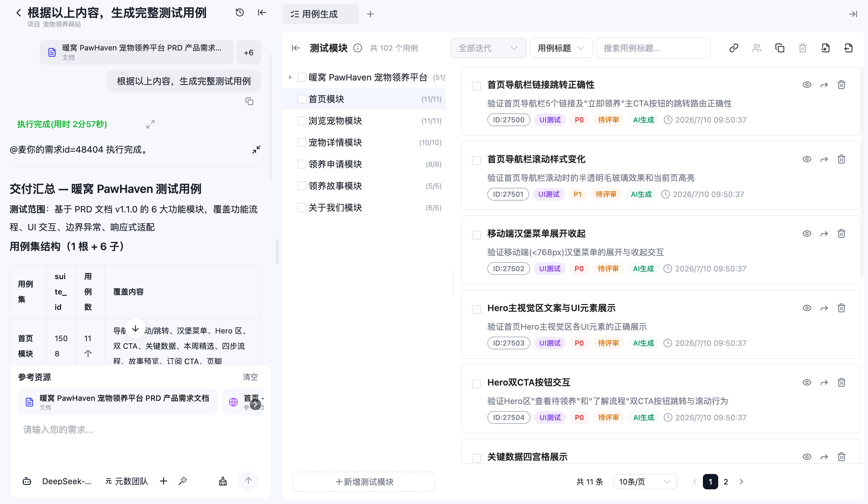Open the DeepSeek model selector

66,481
